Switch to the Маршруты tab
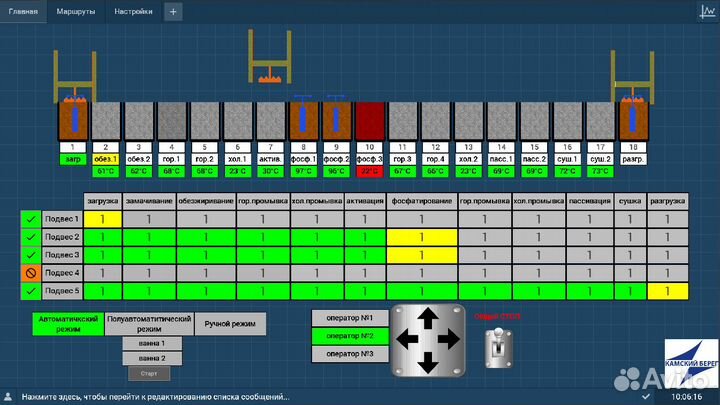 (77, 12)
